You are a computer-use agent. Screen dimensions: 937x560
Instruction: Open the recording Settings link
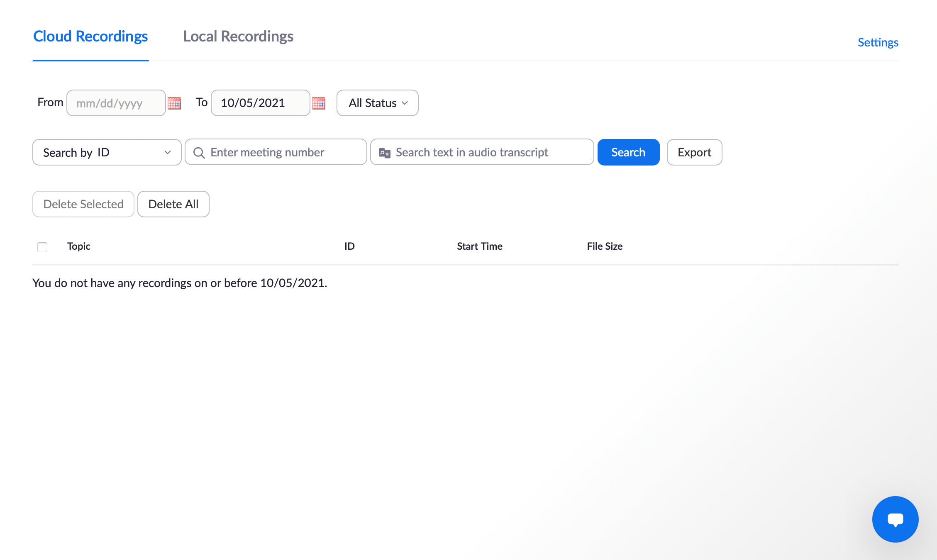(878, 42)
